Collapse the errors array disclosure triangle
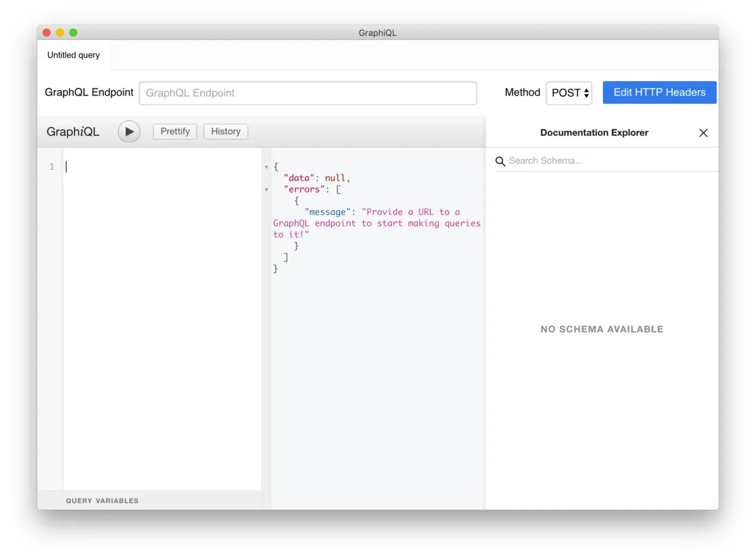The width and height of the screenshot is (756, 559). tap(266, 189)
